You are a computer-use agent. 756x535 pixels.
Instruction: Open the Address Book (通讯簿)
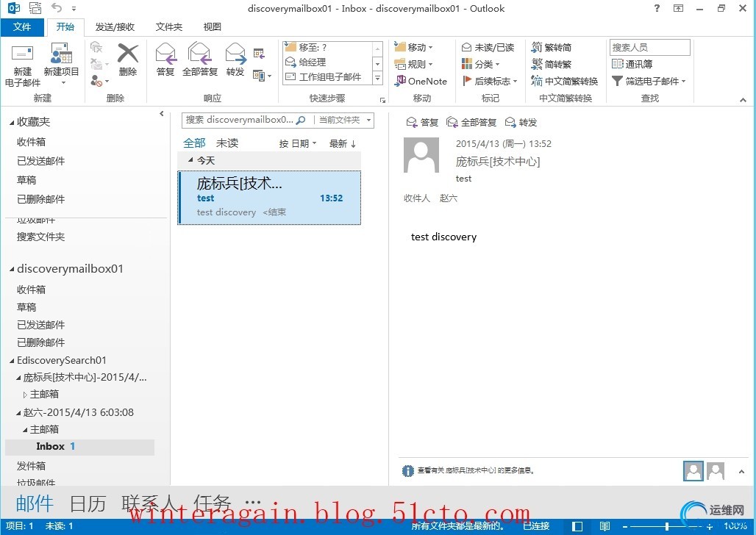point(632,64)
